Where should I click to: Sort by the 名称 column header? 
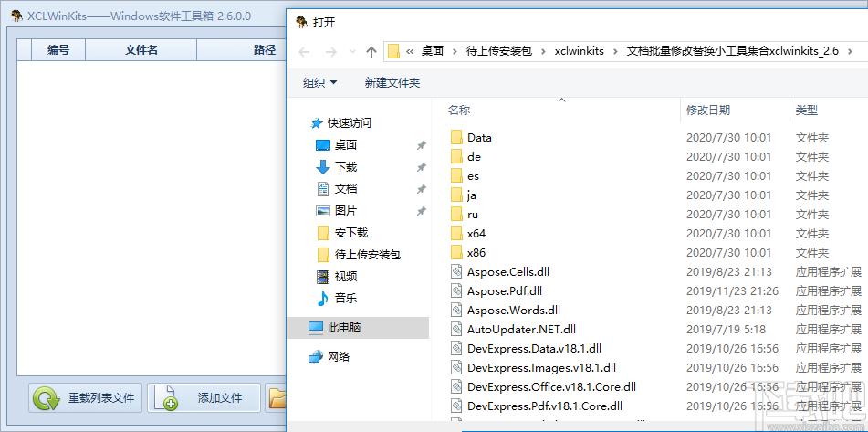click(x=459, y=111)
